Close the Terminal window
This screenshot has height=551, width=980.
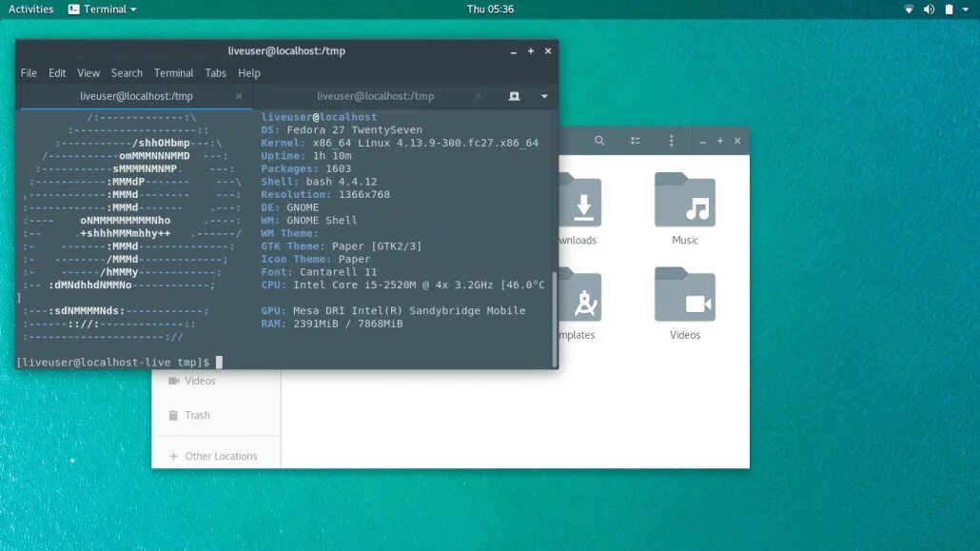tap(548, 51)
